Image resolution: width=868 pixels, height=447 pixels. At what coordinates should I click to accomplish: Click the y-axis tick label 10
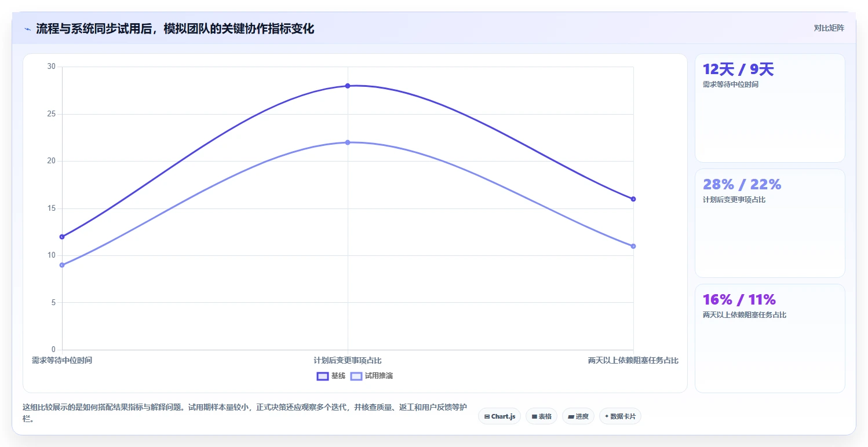[x=52, y=255]
